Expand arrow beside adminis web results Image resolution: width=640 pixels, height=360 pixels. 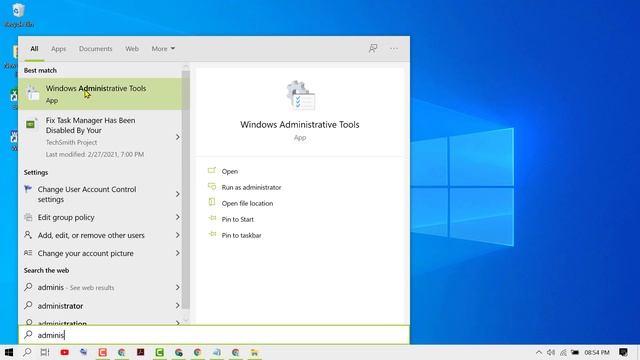178,287
